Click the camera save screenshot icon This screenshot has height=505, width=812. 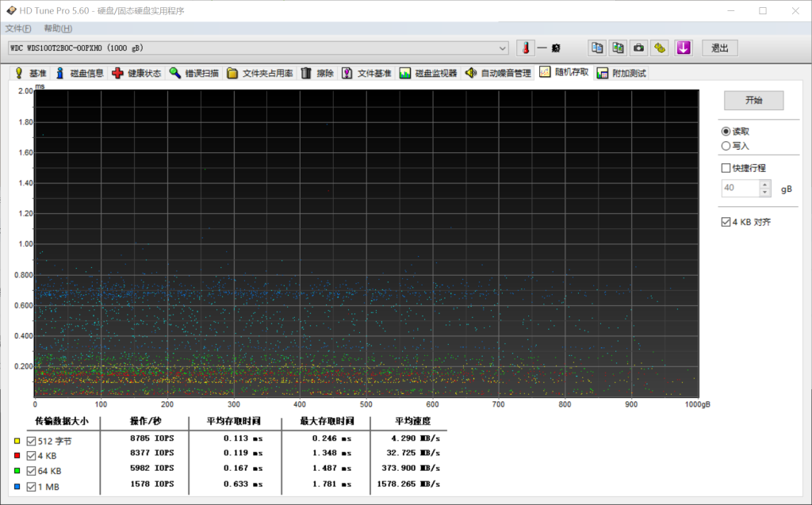coord(639,48)
